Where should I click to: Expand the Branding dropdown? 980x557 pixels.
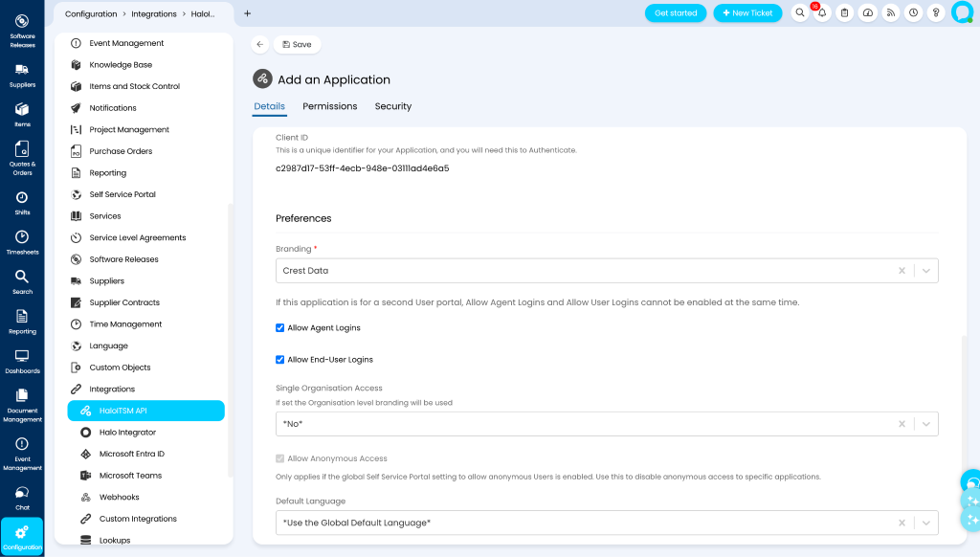[x=926, y=271]
